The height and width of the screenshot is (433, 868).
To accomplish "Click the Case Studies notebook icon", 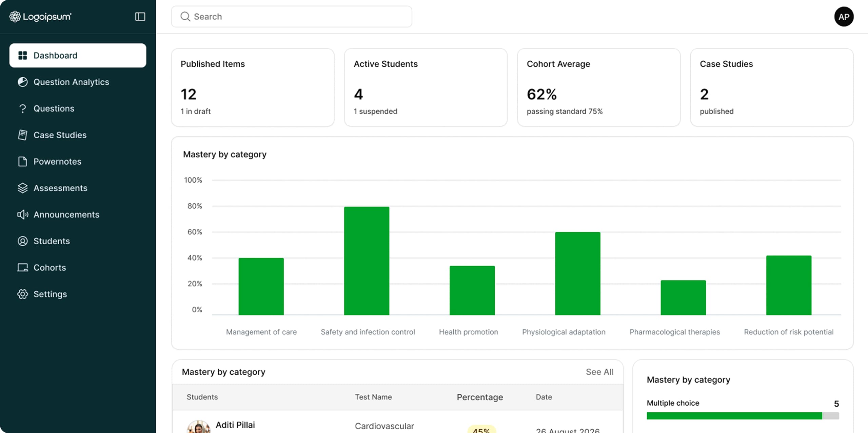I will point(23,135).
